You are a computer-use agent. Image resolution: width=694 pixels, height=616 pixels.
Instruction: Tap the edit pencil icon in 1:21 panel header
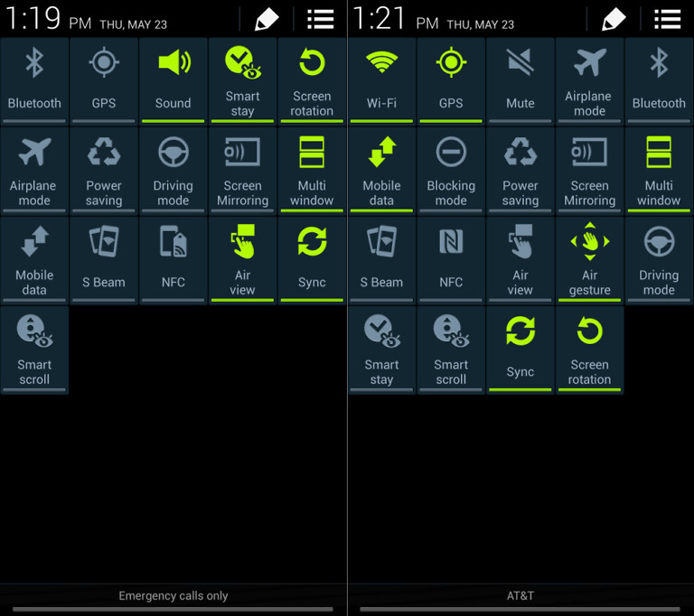click(x=614, y=19)
